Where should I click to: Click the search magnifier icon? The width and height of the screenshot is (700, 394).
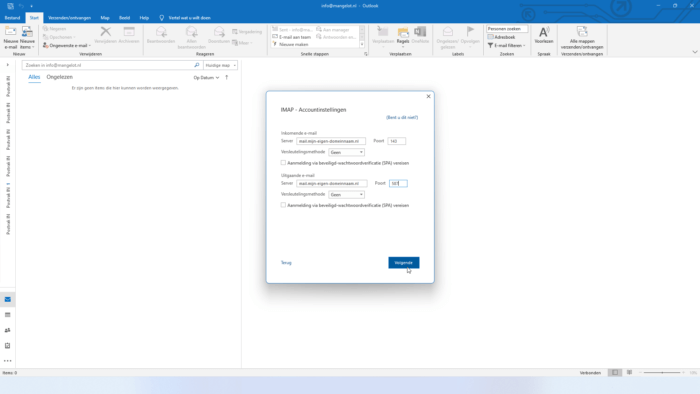196,65
